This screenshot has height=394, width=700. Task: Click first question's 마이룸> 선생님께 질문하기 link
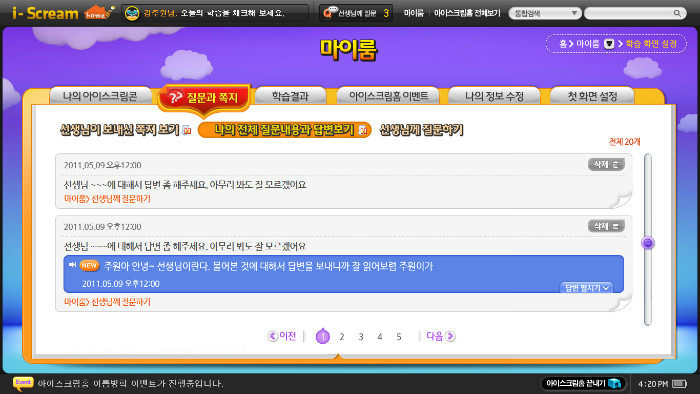point(107,199)
